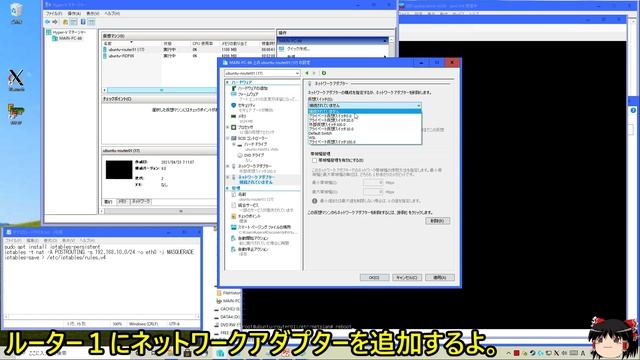Click blue help icon in Hyper-V toolbar

click(83, 22)
